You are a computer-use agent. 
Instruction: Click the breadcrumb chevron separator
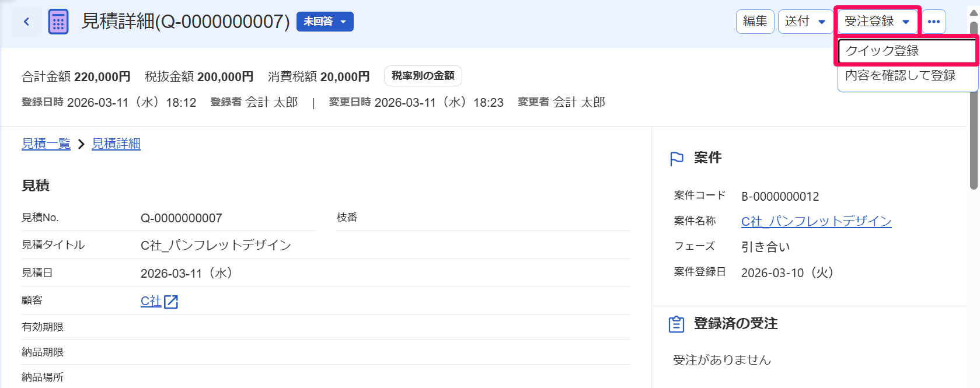coord(81,144)
